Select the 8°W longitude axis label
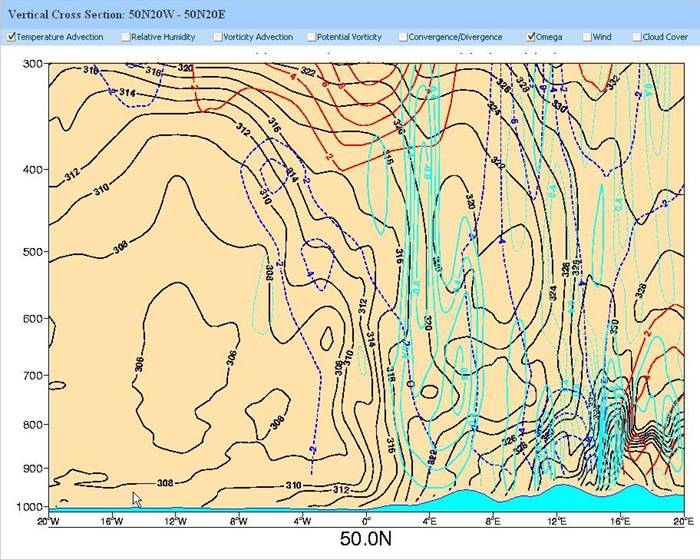This screenshot has height=560, width=700. [239, 521]
